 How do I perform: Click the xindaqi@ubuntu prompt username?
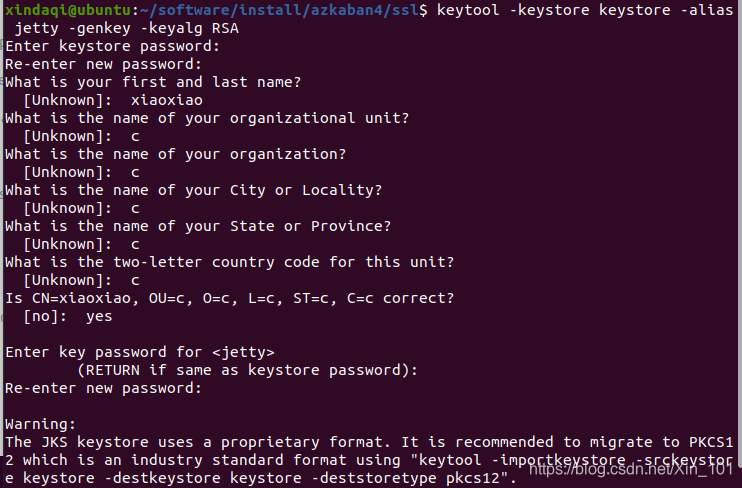[x=68, y=9]
